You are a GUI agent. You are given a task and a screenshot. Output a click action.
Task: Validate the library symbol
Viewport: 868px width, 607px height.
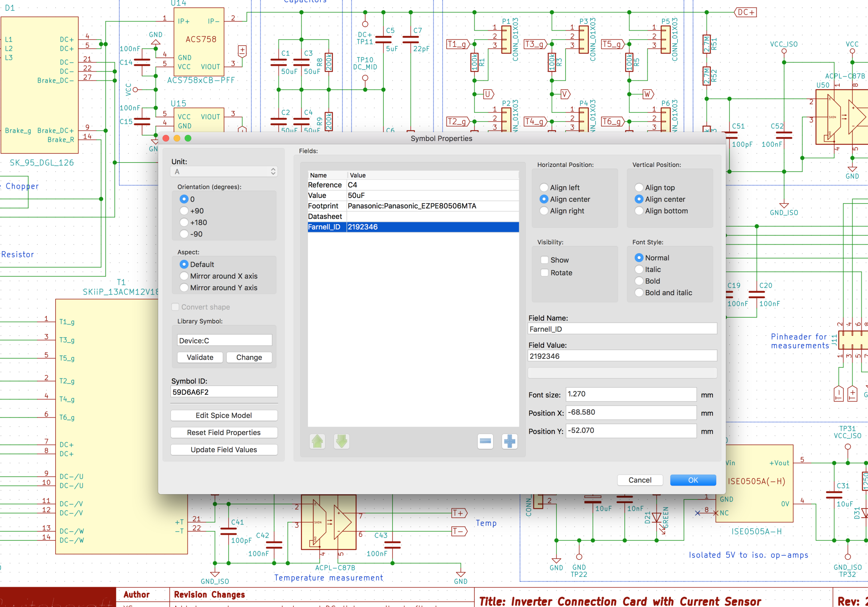coord(200,357)
